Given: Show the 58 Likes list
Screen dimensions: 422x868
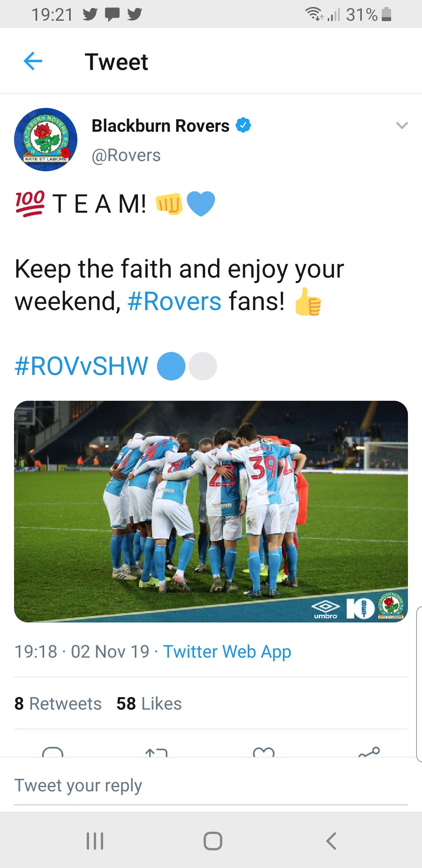Looking at the screenshot, I should click(x=149, y=703).
